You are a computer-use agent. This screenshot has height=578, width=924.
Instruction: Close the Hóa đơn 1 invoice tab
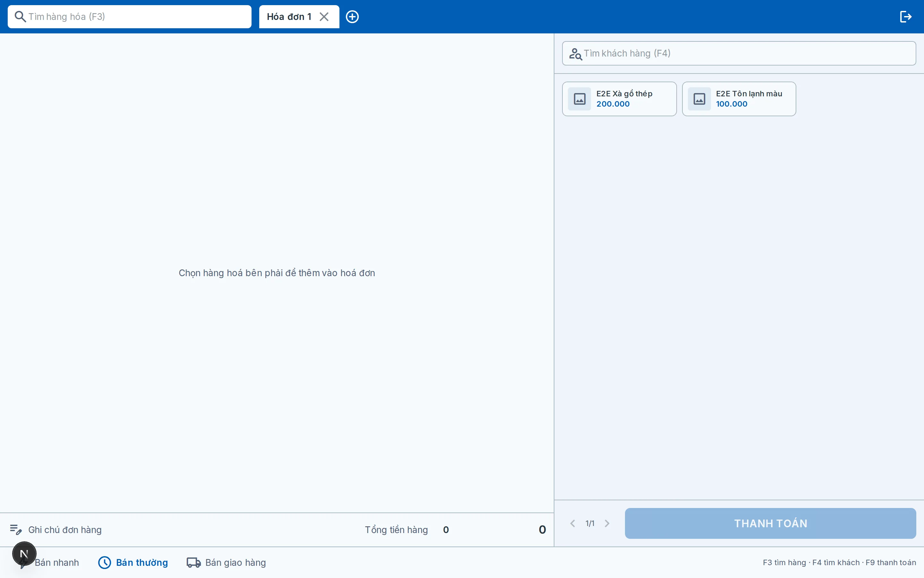coord(324,17)
